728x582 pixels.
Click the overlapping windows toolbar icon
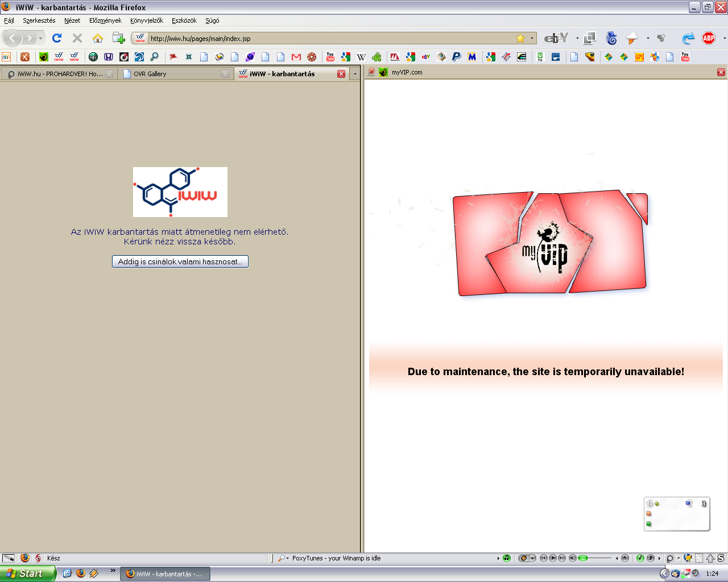pyautogui.click(x=590, y=38)
